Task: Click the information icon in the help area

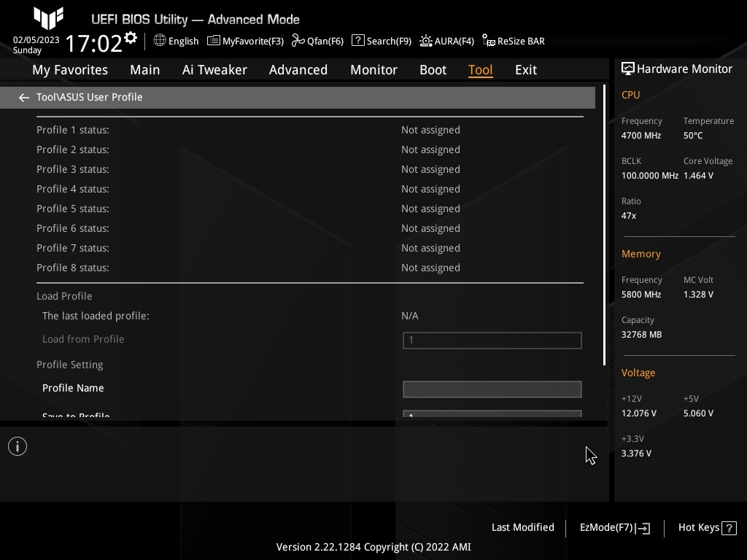Action: (x=18, y=446)
